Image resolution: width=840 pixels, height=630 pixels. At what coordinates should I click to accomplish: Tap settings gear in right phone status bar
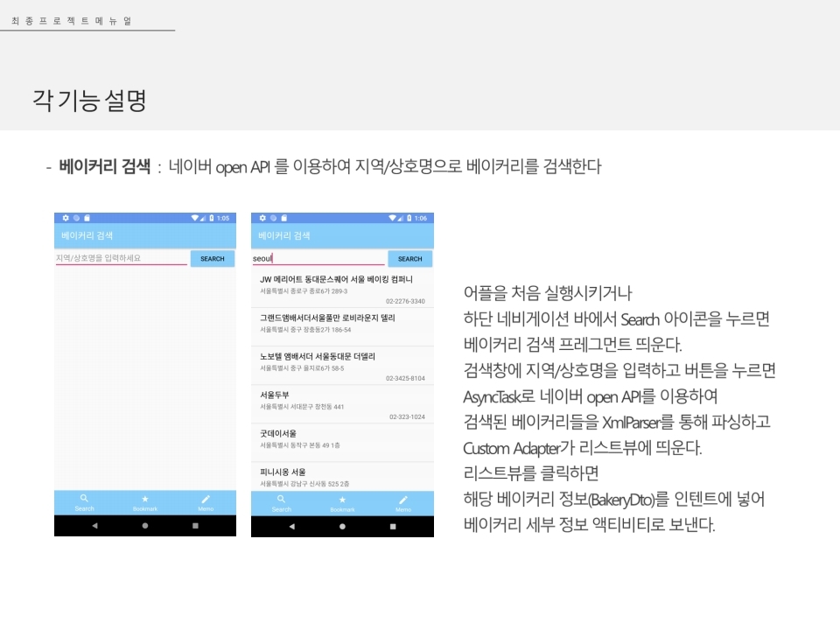pyautogui.click(x=262, y=218)
